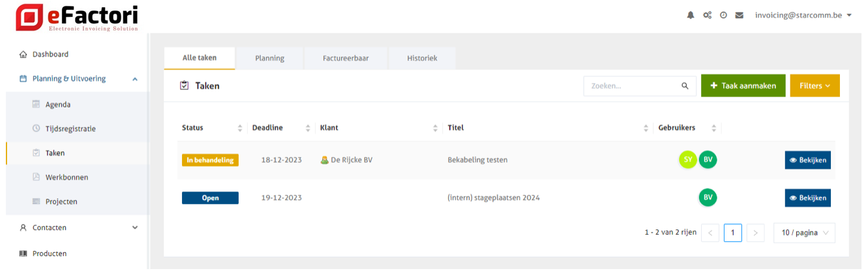Sort table by Klant column

436,128
